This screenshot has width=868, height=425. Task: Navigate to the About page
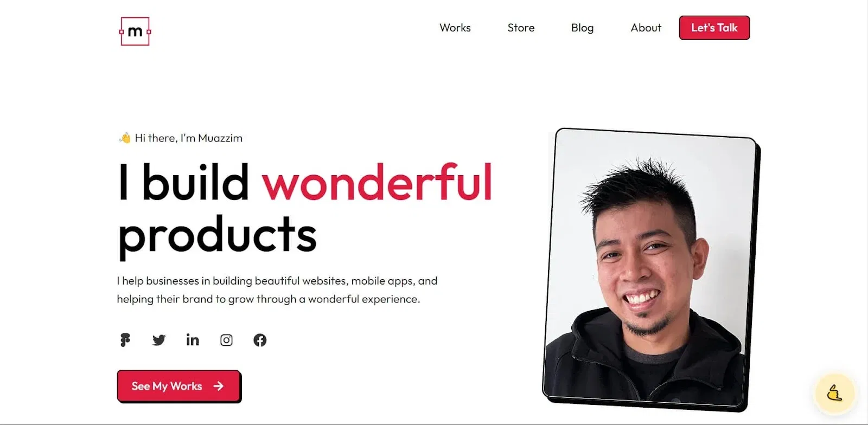coord(646,28)
